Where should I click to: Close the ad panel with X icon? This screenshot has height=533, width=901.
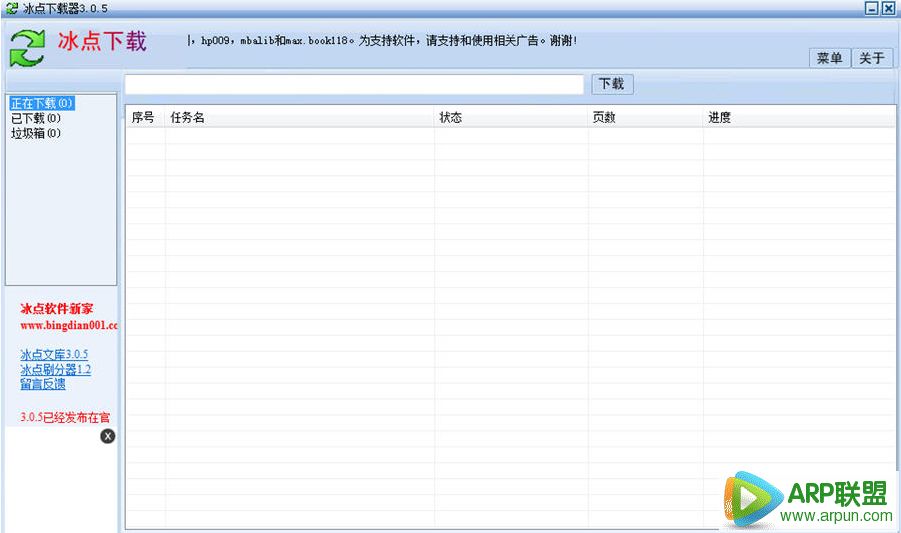[108, 437]
